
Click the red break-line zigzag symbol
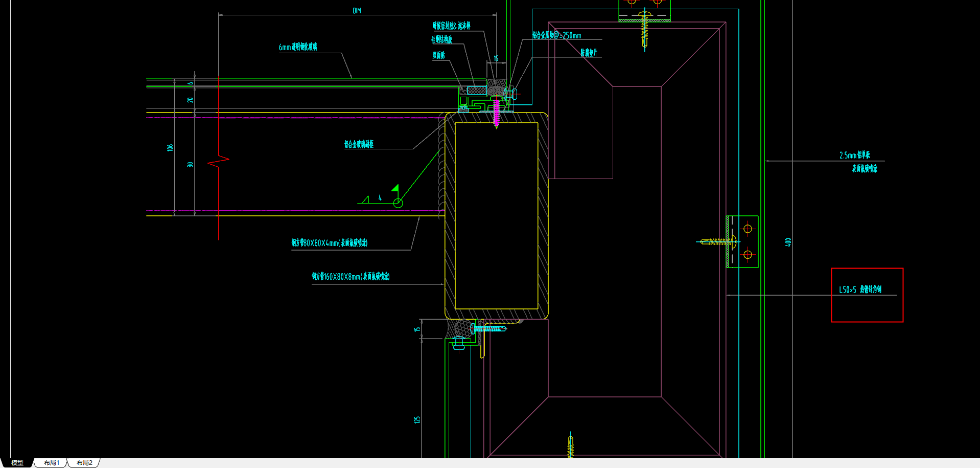pyautogui.click(x=218, y=161)
